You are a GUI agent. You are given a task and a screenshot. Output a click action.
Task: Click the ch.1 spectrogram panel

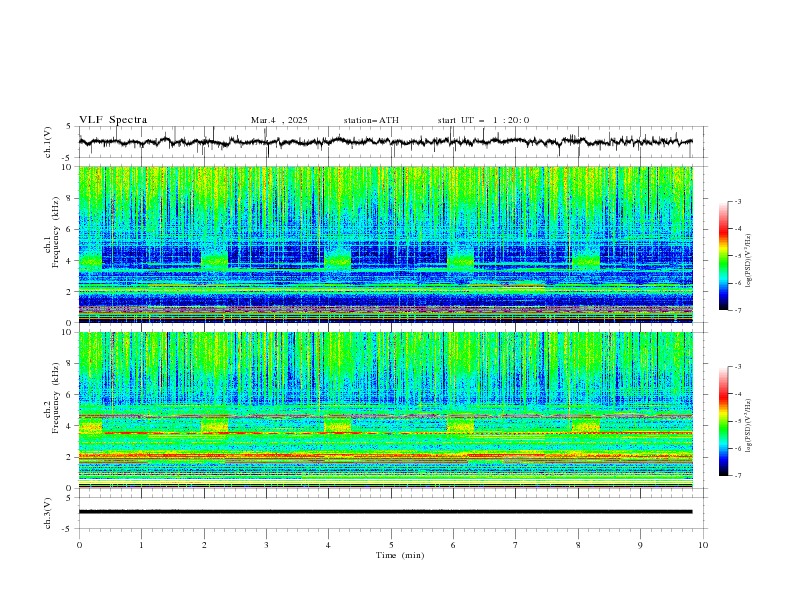pos(385,244)
